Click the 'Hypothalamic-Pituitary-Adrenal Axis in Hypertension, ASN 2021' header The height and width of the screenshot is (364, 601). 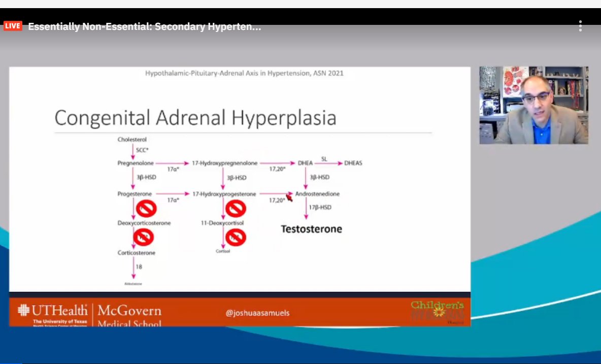(x=244, y=73)
